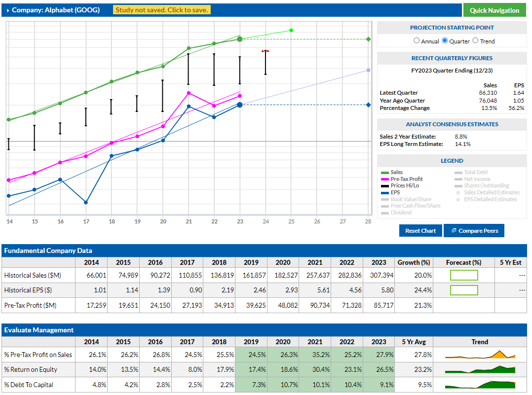Screen dimensions: 532x395
Task: Click the PROJECTION STARTING POINT heading
Action: (452, 28)
